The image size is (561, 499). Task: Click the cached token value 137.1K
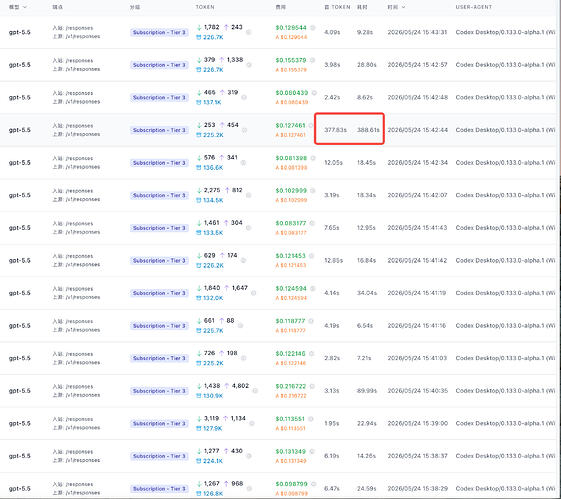tap(213, 102)
